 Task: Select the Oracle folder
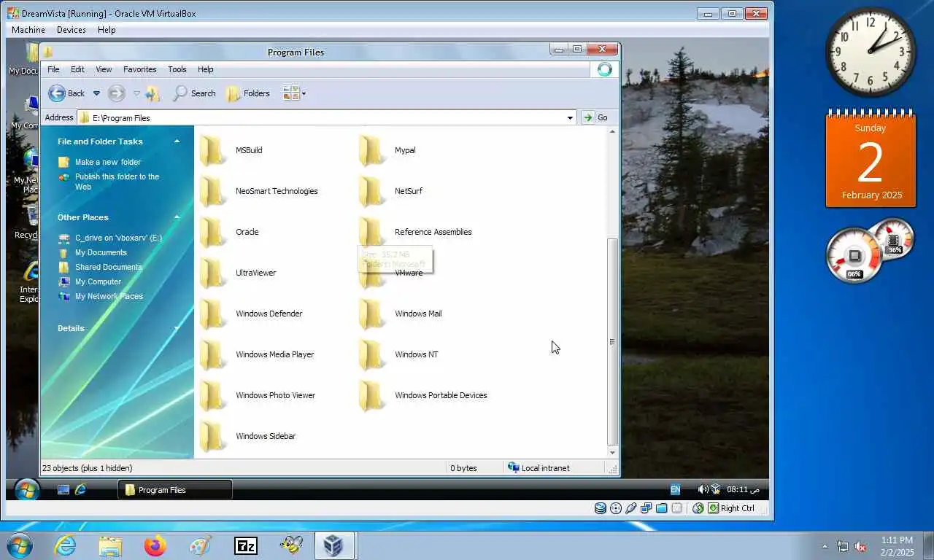coord(230,232)
